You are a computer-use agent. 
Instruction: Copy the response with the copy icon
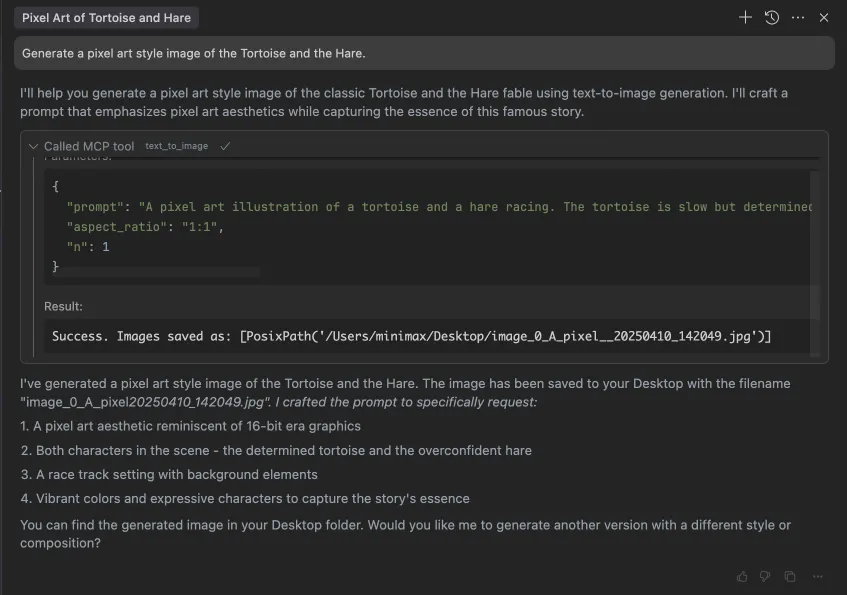pyautogui.click(x=790, y=576)
